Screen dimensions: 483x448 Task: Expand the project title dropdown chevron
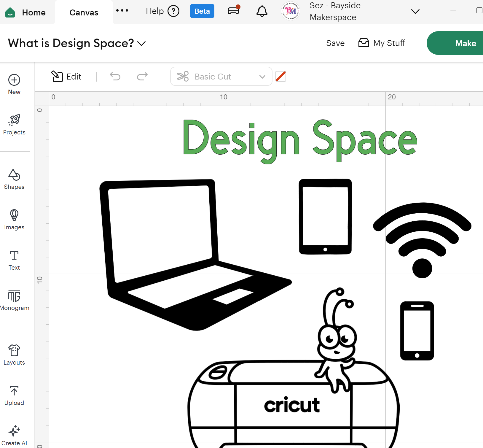142,44
